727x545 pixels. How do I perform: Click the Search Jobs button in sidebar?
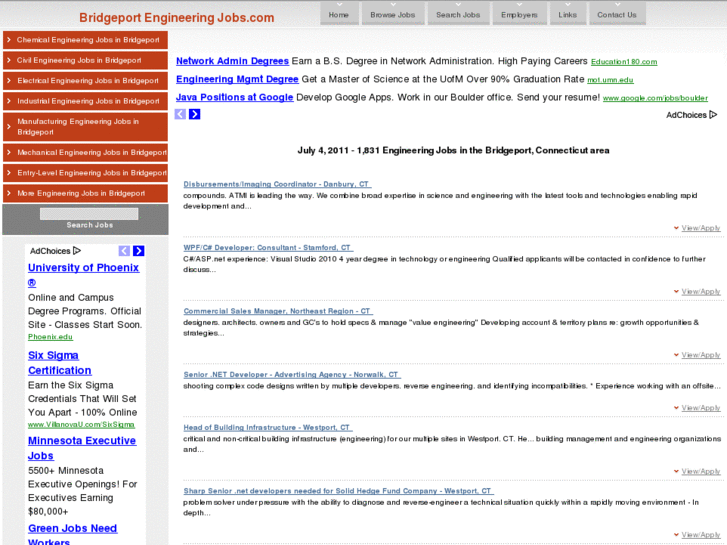[x=89, y=225]
